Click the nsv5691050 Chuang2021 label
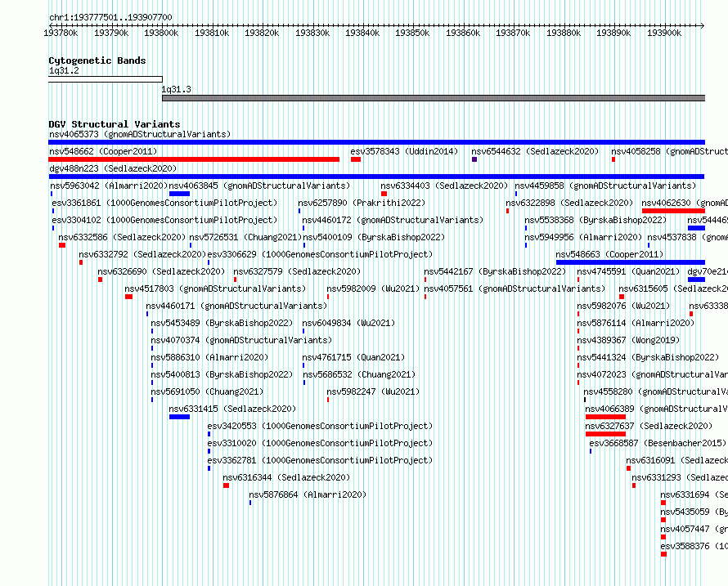728x586 pixels. (x=207, y=391)
